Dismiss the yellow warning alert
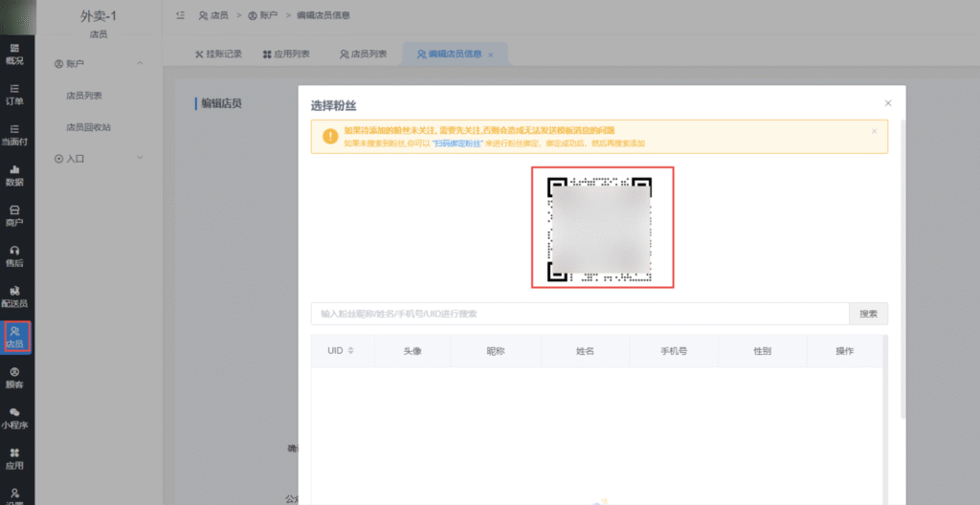The width and height of the screenshot is (980, 505). coord(874,131)
